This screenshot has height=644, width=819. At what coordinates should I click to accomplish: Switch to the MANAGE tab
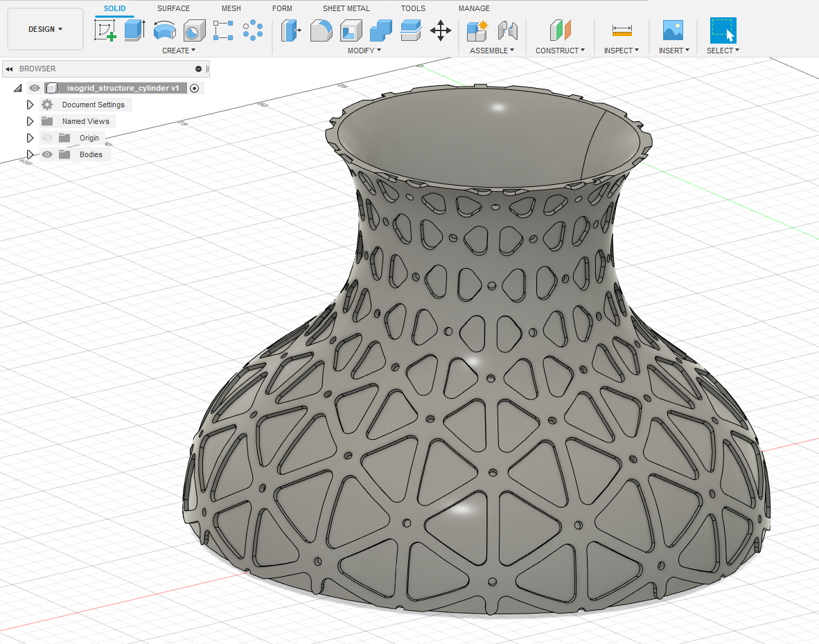[474, 8]
